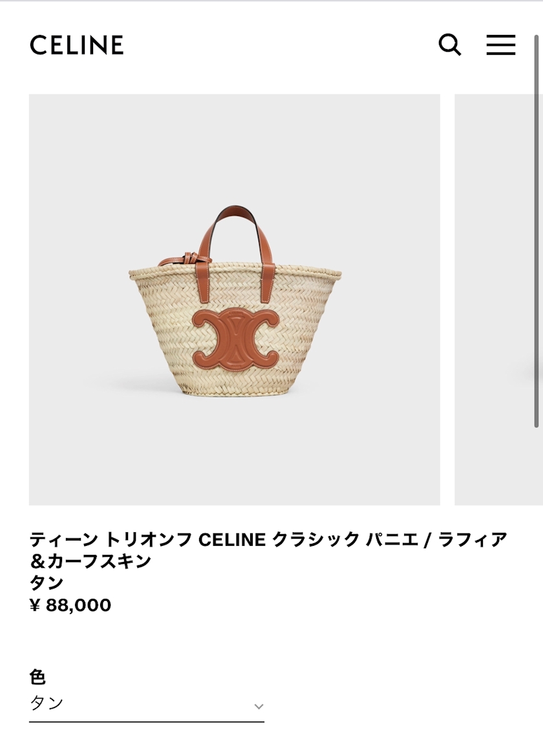The image size is (543, 756).
Task: Expand the 色 color dropdown
Action: click(147, 704)
